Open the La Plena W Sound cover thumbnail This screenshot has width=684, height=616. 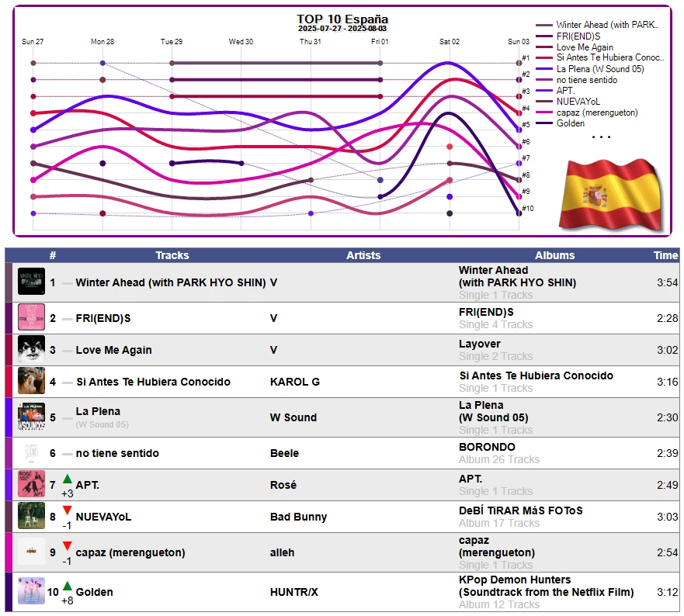(31, 417)
